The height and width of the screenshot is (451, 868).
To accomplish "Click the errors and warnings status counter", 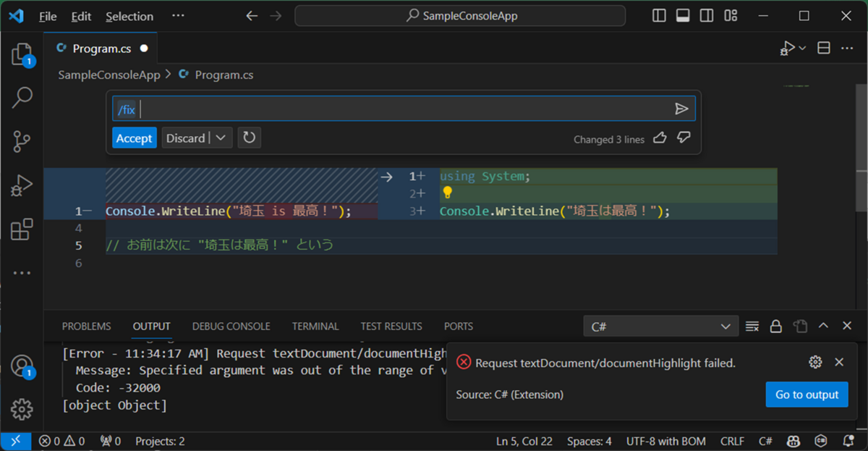I will 61,441.
